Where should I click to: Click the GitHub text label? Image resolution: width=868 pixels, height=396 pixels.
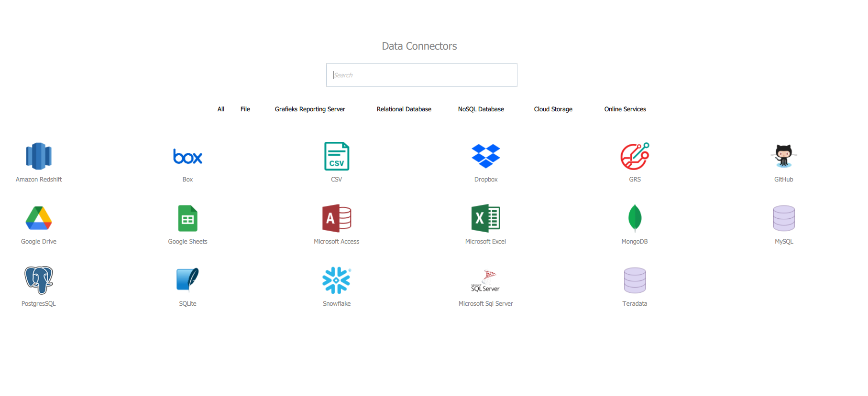pos(784,180)
